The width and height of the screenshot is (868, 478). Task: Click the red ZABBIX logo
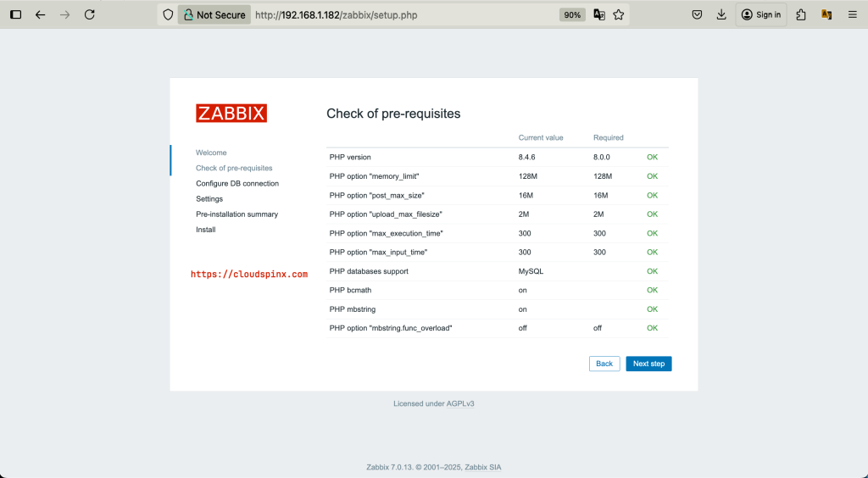pos(231,114)
